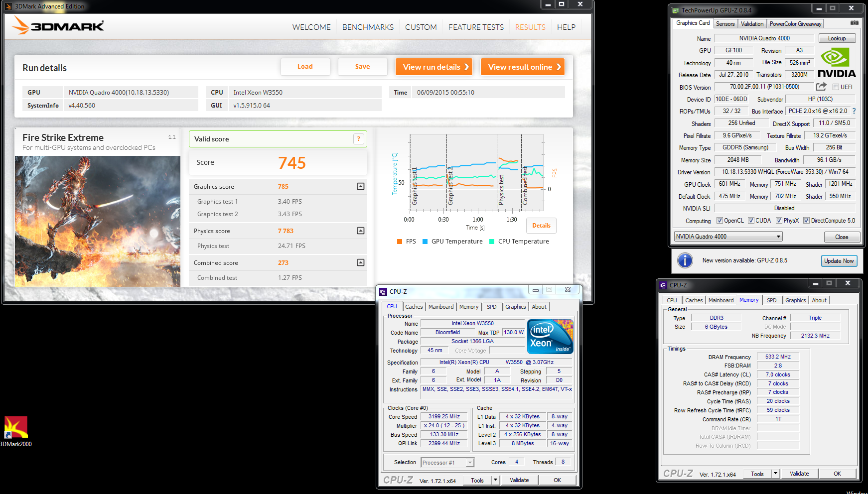
Task: Open the Graphics tab in front CPU-Z window
Action: 515,307
